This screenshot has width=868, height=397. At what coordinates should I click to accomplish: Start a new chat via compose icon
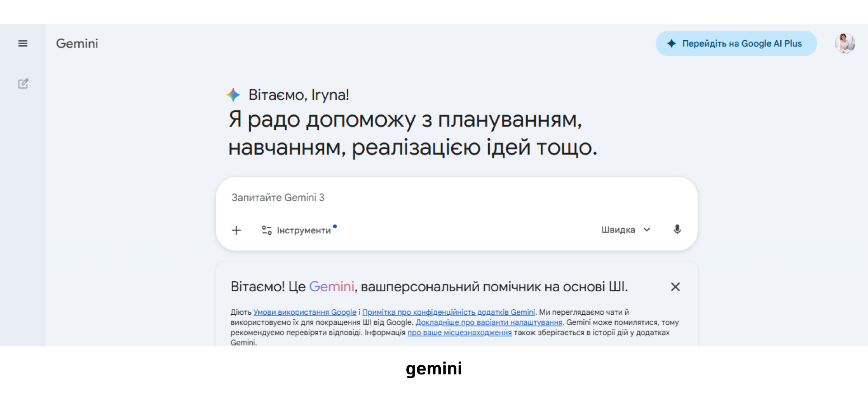click(x=23, y=84)
